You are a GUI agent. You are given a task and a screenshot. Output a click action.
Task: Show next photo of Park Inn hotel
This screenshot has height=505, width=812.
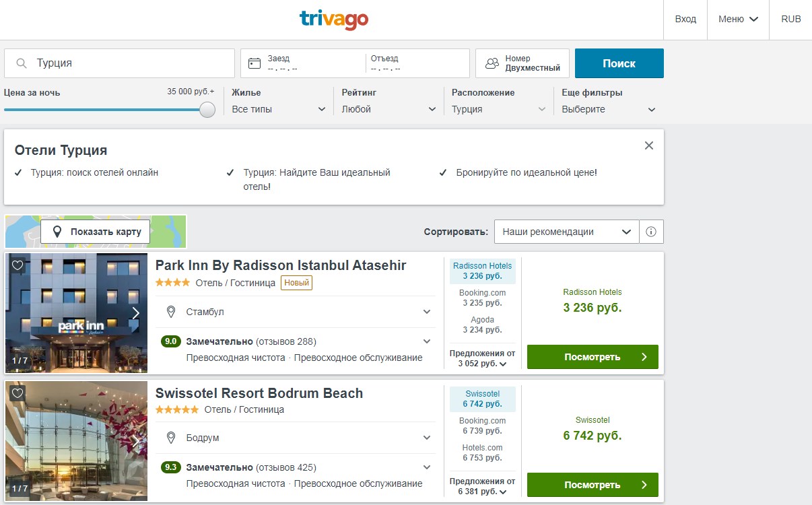(x=135, y=313)
